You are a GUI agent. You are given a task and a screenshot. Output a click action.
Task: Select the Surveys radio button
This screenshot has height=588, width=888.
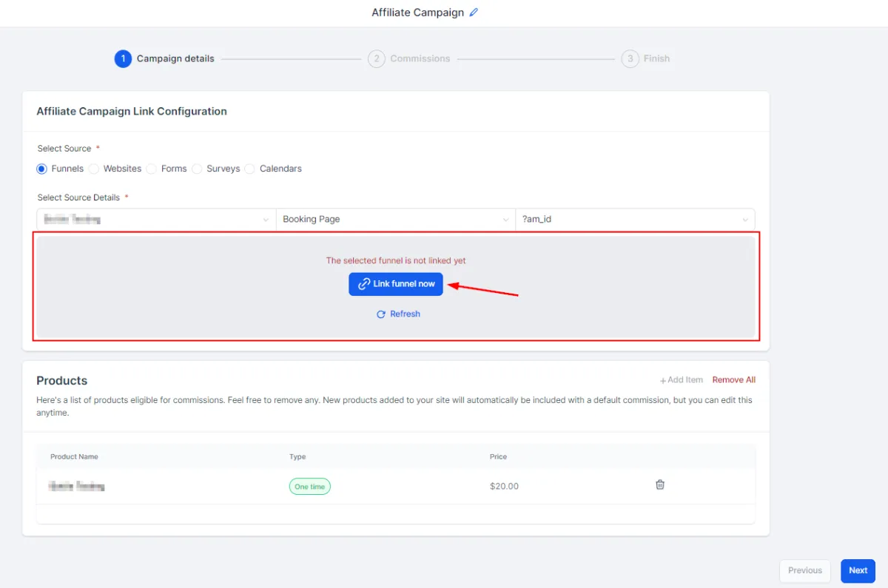click(197, 169)
